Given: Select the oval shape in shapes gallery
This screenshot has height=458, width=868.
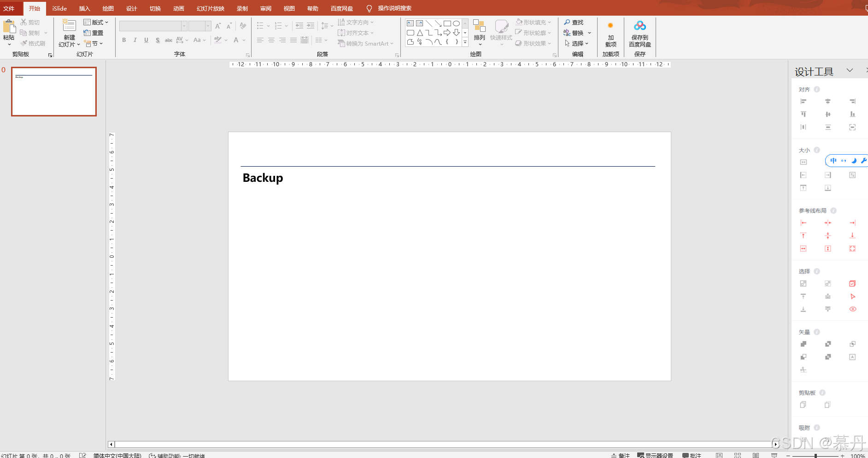Looking at the screenshot, I should 456,23.
